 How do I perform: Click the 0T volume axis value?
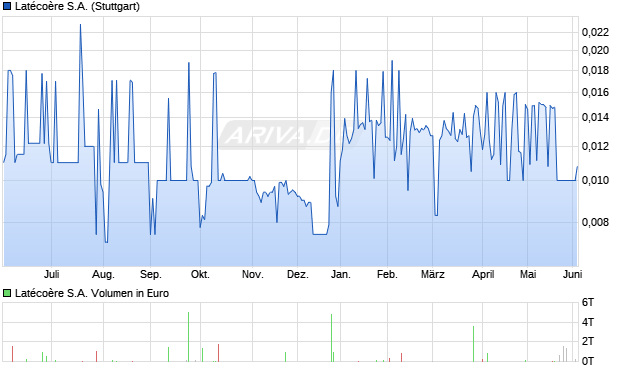click(x=588, y=360)
